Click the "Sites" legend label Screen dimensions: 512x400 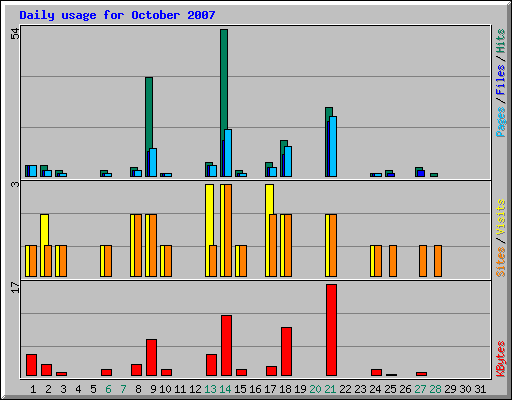click(500, 262)
